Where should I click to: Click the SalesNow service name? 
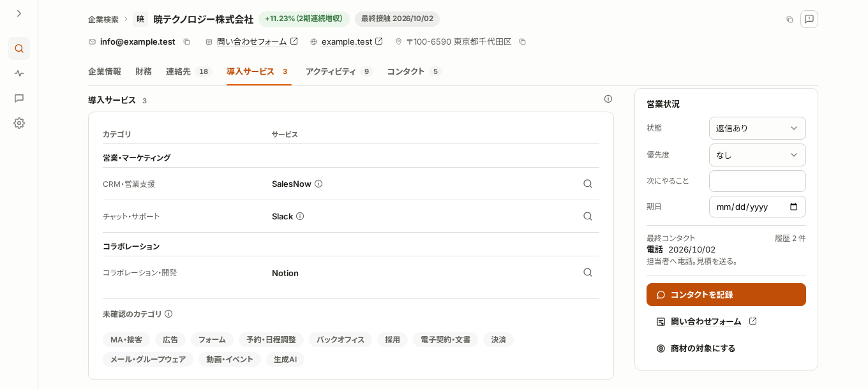click(x=292, y=184)
